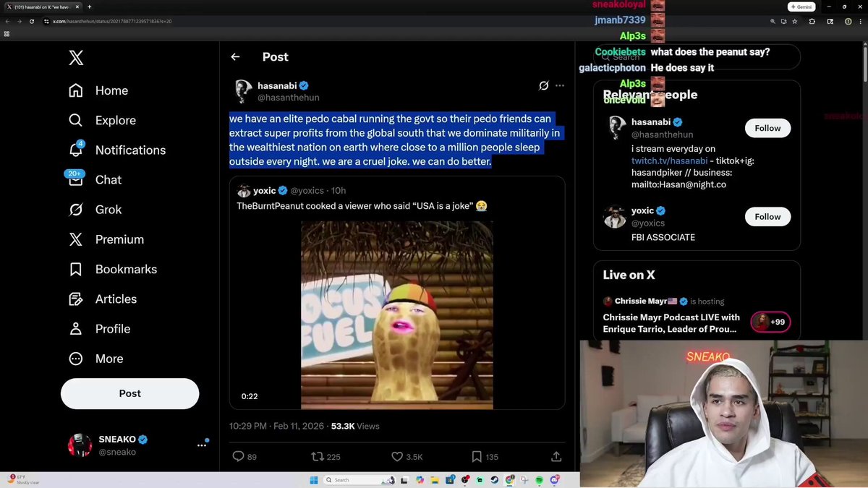Follow hasanabi in Relevant people

click(x=767, y=128)
